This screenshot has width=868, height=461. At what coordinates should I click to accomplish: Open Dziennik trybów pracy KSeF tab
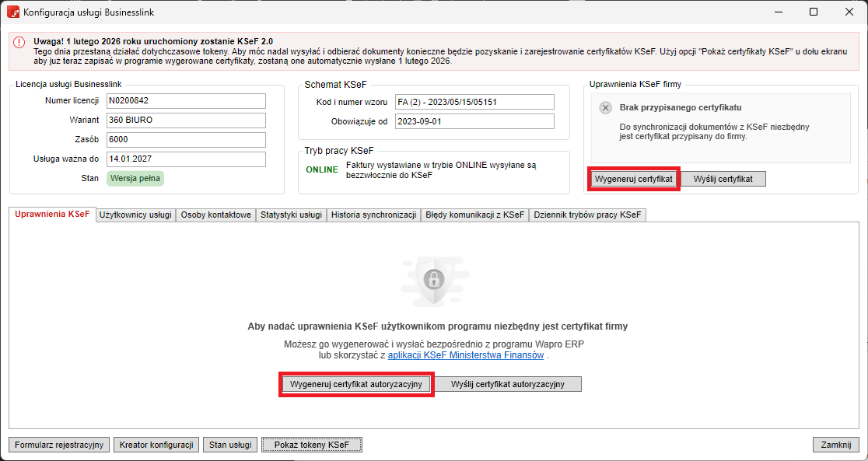click(x=587, y=215)
